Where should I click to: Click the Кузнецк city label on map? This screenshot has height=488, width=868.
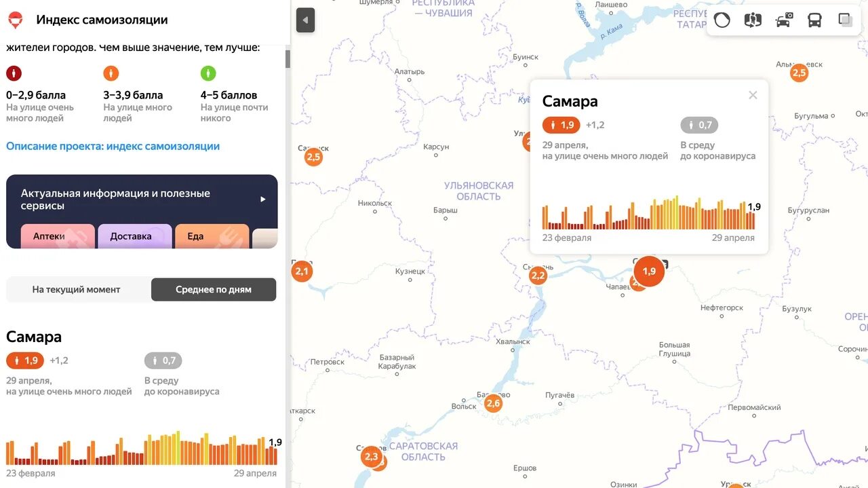[410, 271]
